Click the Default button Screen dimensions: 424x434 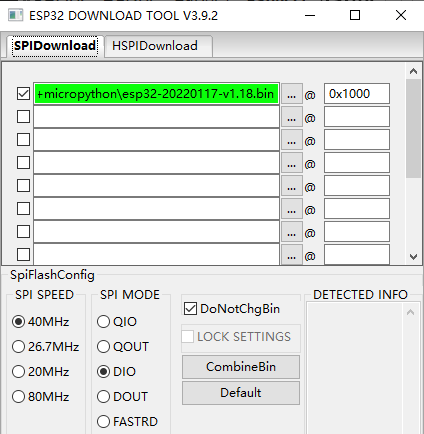click(241, 393)
